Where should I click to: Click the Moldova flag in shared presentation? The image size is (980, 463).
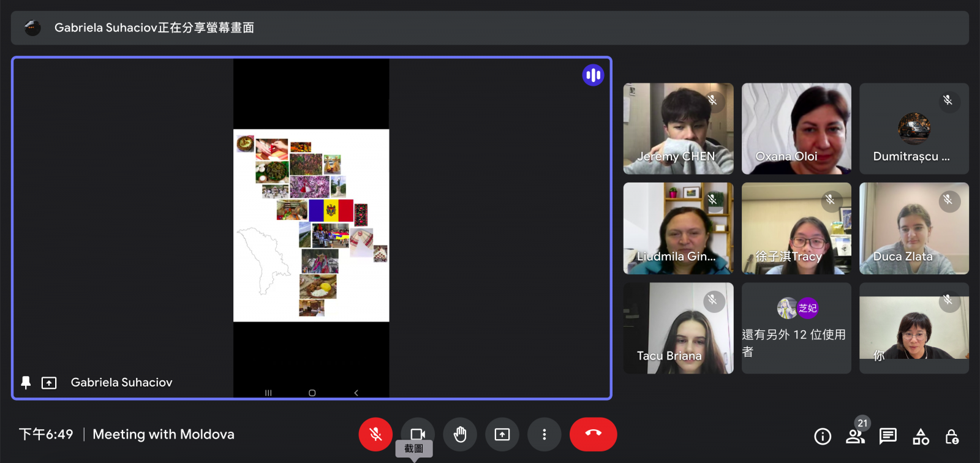[x=331, y=211]
